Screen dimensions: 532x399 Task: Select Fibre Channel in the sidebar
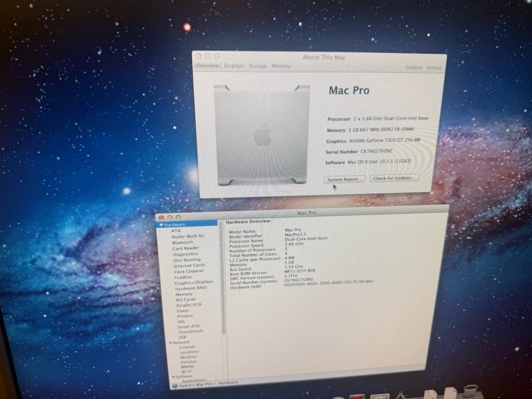pyautogui.click(x=188, y=272)
